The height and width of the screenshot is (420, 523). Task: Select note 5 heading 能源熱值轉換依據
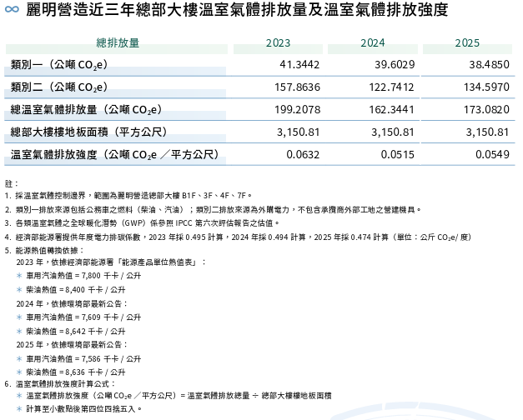point(44,251)
